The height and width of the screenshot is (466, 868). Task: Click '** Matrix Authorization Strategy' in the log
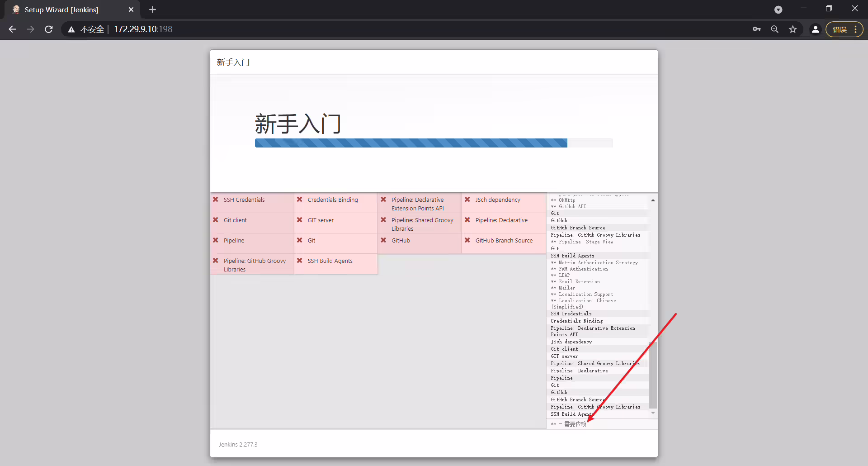pos(594,262)
